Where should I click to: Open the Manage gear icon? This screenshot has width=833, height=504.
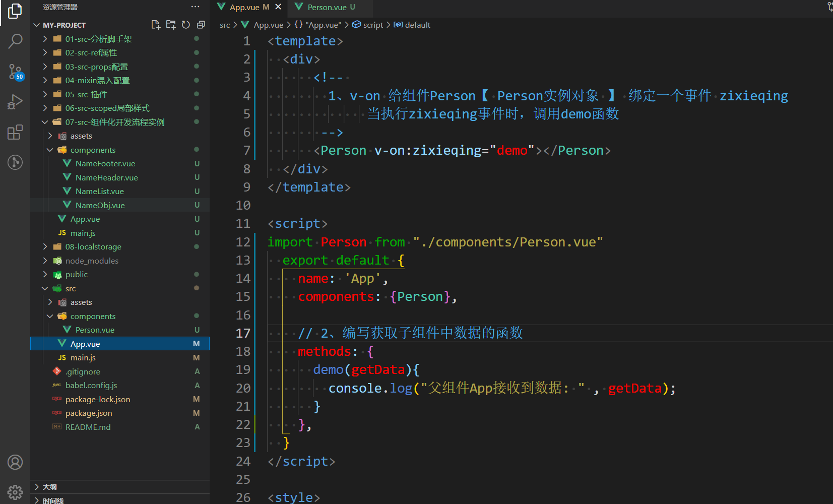[15, 492]
